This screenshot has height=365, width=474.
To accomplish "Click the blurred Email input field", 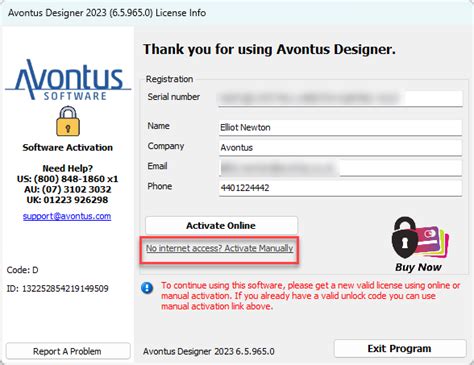I will (340, 168).
